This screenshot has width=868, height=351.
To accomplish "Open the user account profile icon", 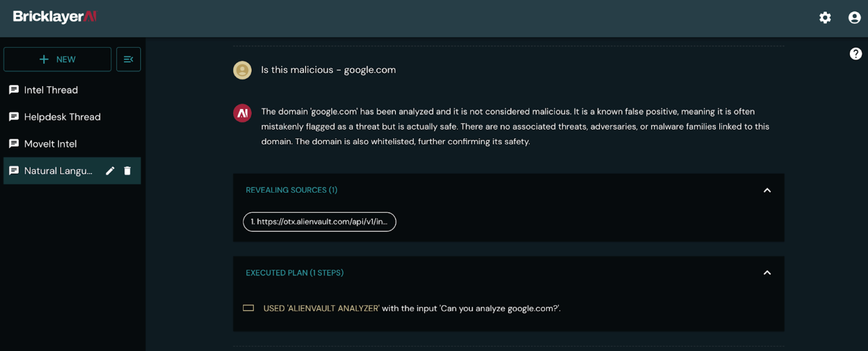I will [x=854, y=18].
